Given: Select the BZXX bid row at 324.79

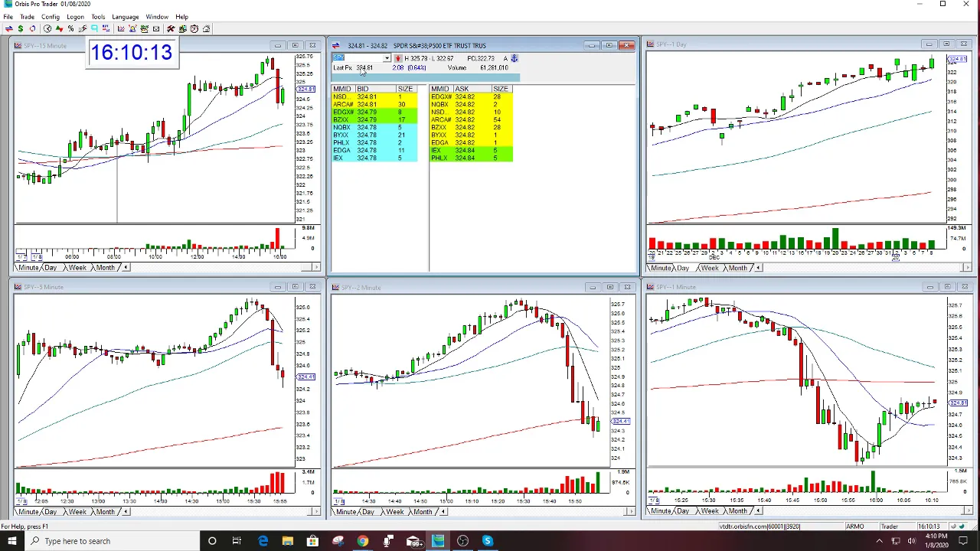Looking at the screenshot, I should coord(374,120).
